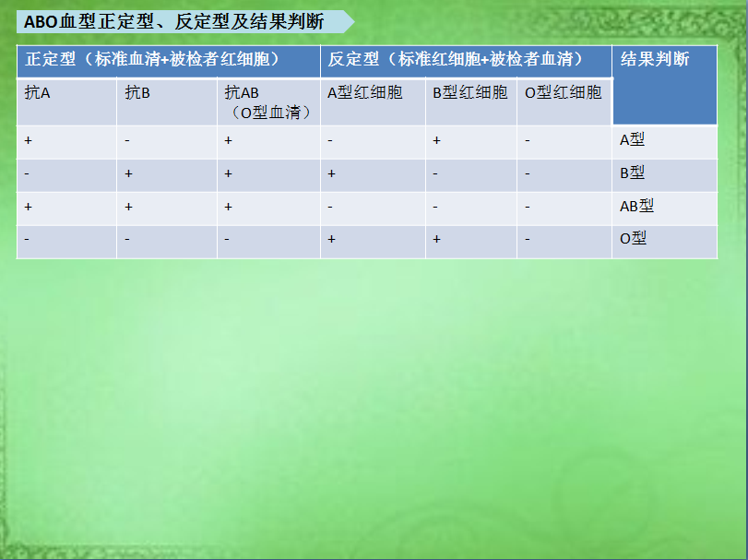Select the 'B型红细胞' column header

471,102
